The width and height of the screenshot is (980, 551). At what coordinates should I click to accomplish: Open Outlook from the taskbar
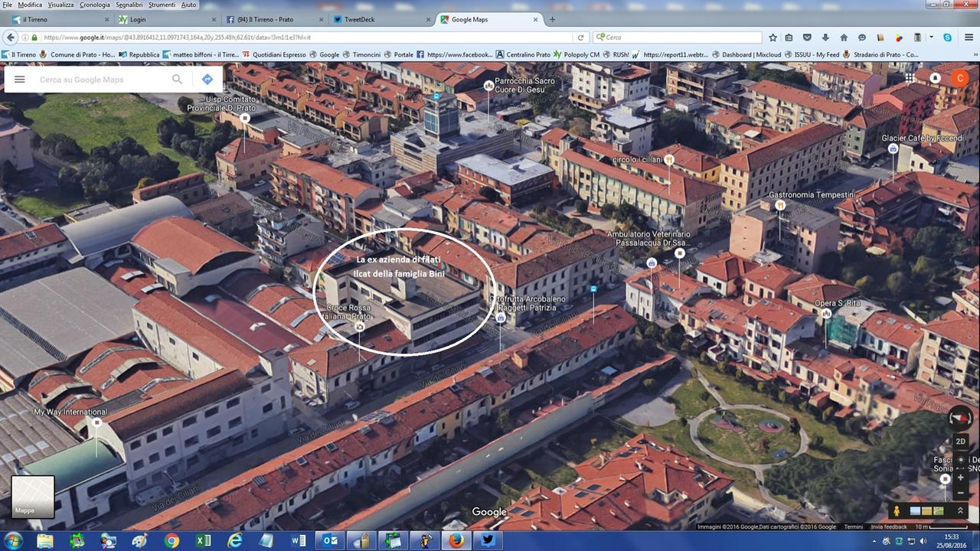[x=330, y=540]
